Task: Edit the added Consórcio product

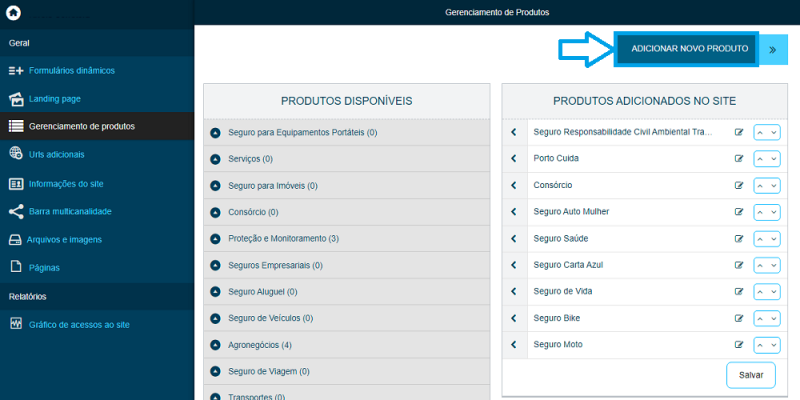Action: coord(738,185)
